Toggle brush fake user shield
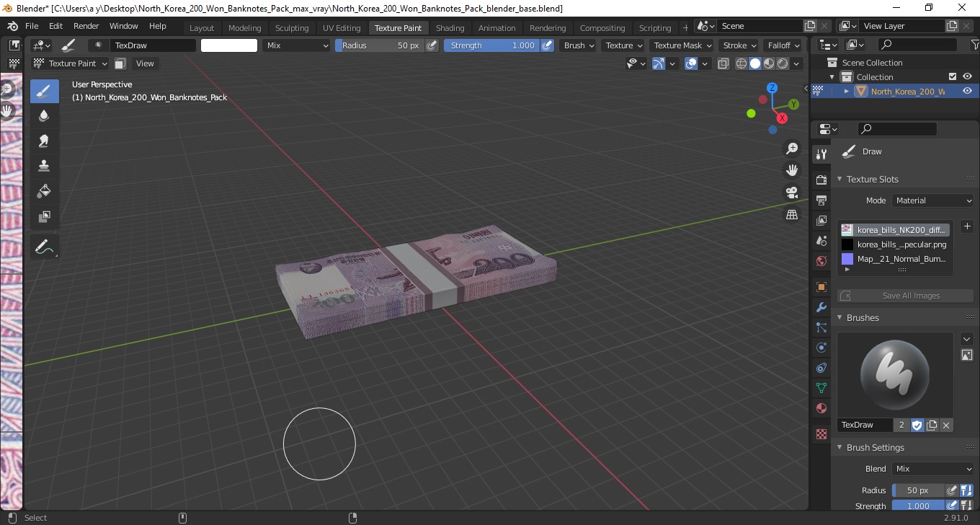This screenshot has height=525, width=980. [x=917, y=425]
